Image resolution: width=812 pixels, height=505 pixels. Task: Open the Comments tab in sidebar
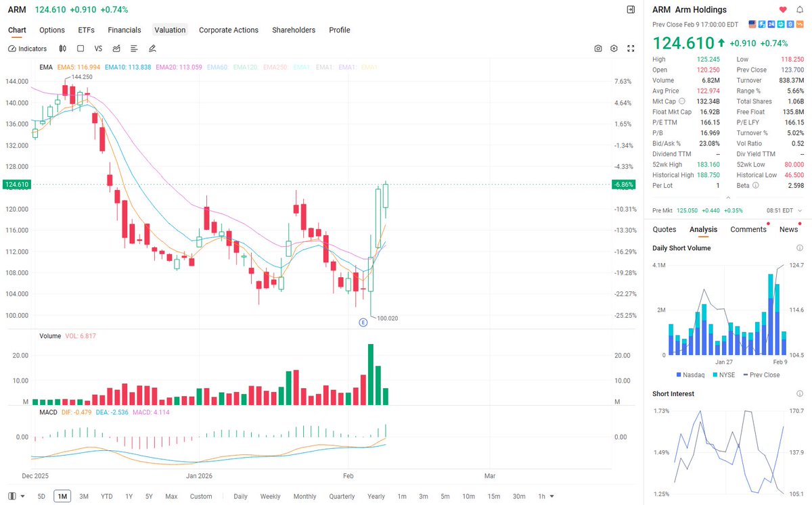748,229
